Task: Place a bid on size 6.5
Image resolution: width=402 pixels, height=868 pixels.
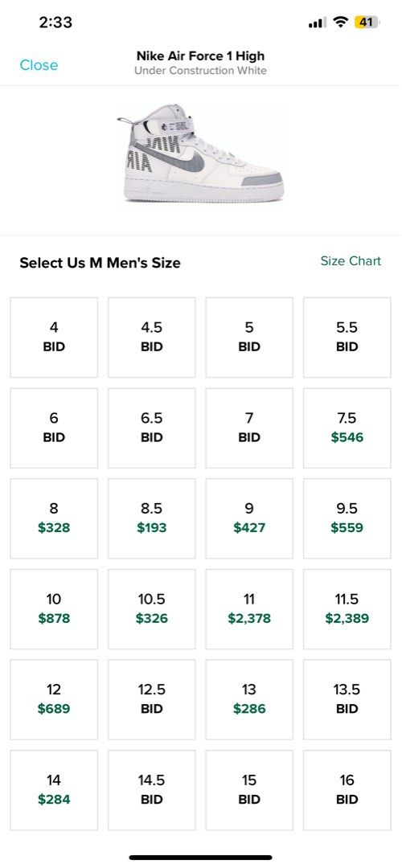Action: pyautogui.click(x=152, y=428)
